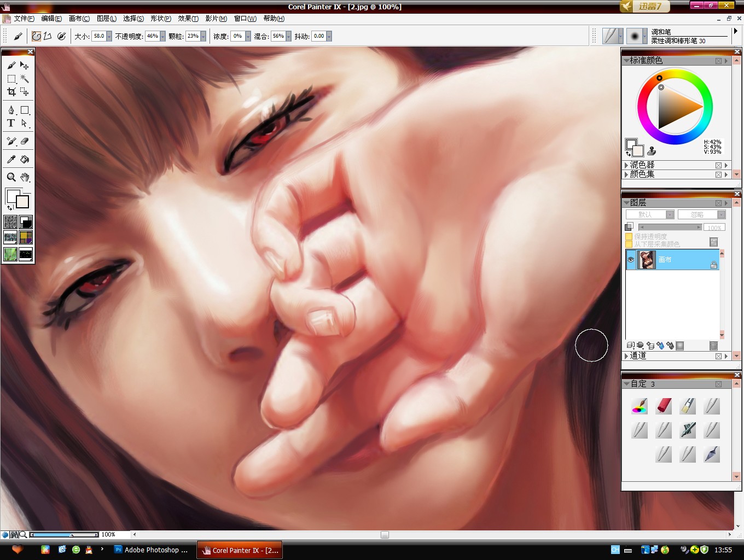Select the red chalk custom brush
The width and height of the screenshot is (744, 560).
point(664,406)
